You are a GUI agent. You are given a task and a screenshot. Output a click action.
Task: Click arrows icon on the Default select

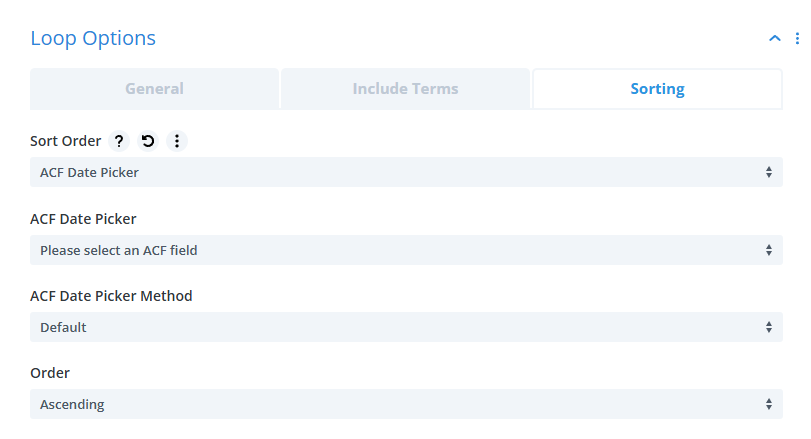(x=768, y=327)
